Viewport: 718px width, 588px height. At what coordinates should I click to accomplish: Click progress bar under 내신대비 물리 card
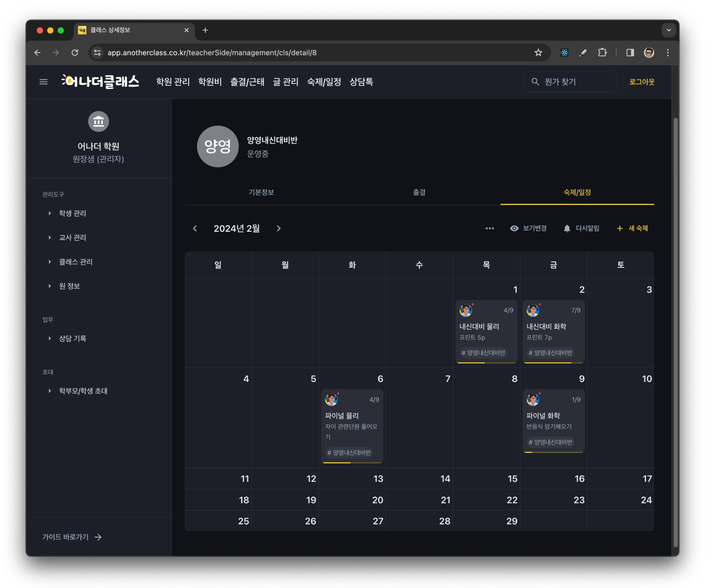point(487,362)
